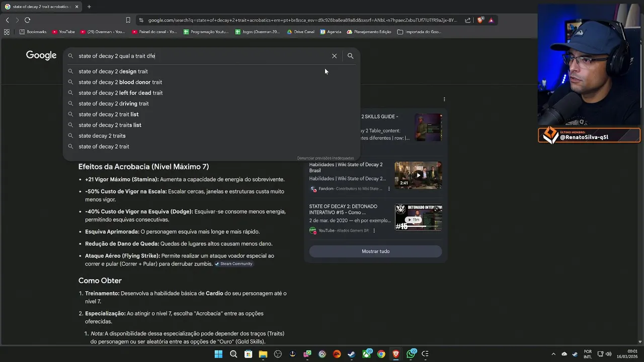Click the bookmark icon in the address bar
This screenshot has height=362, width=644.
tap(128, 20)
